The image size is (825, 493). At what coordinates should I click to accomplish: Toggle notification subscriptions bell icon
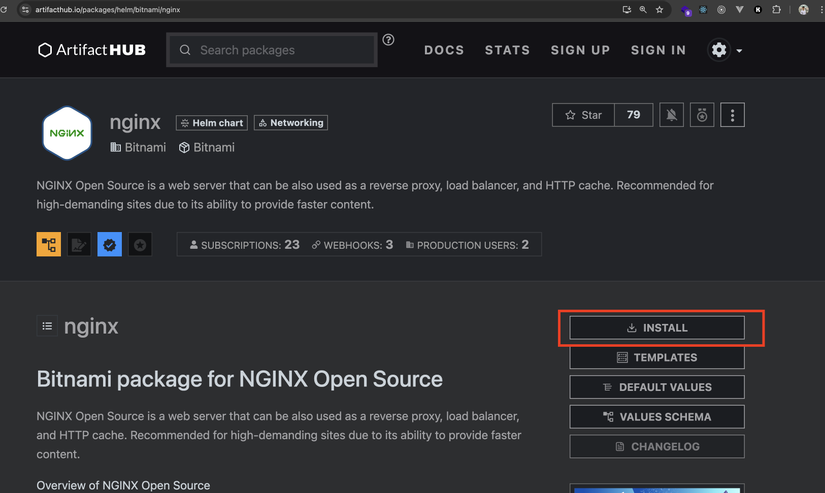pyautogui.click(x=671, y=115)
